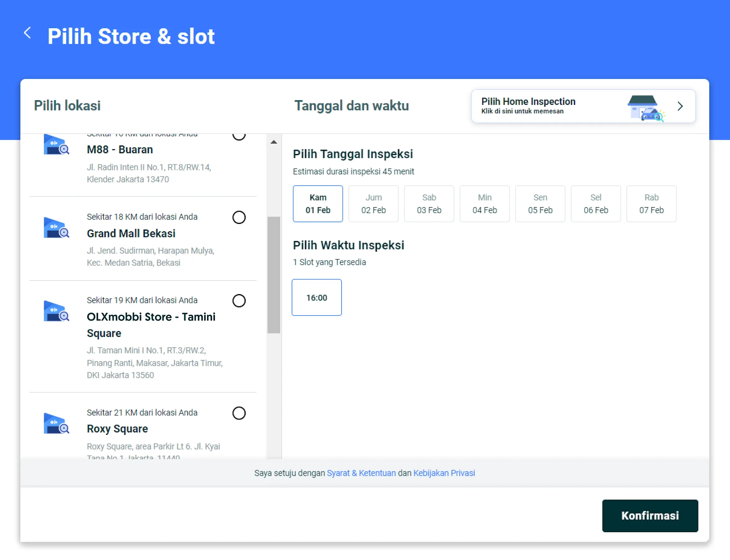The height and width of the screenshot is (560, 730).
Task: Pick Sab 03 Feb date
Action: [429, 204]
